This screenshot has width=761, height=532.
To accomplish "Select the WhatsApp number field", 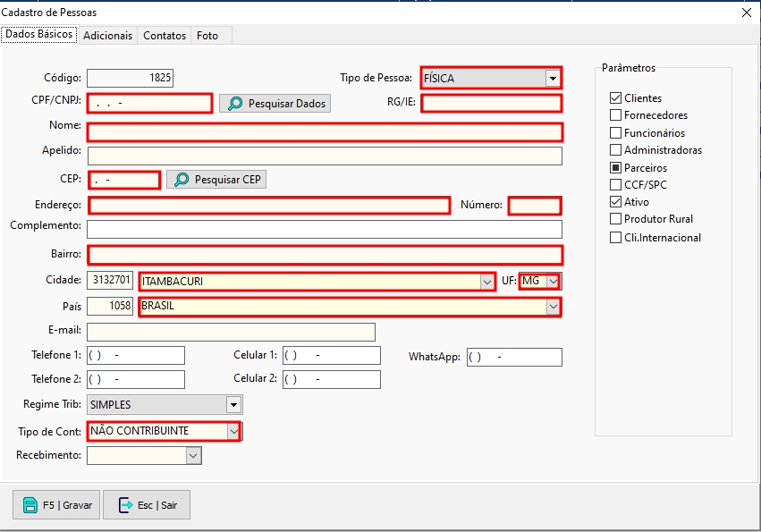I will point(514,358).
